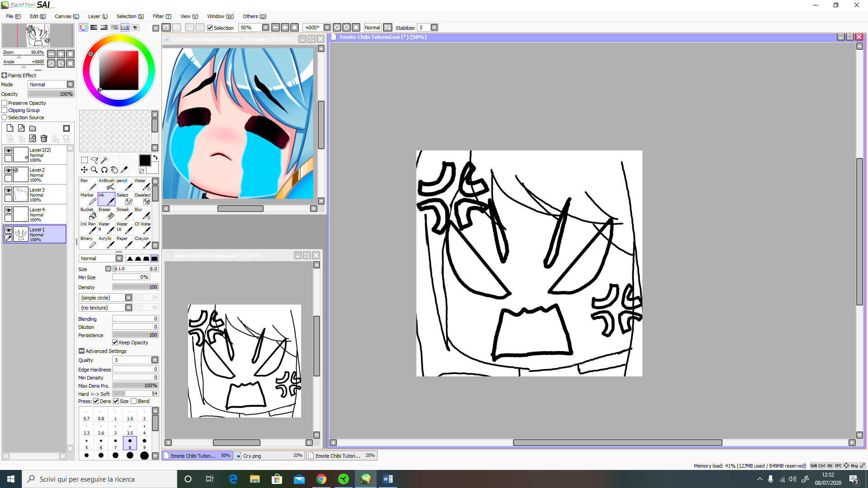Hide Layer3 using its eye icon
The image size is (868, 488).
coord(8,190)
